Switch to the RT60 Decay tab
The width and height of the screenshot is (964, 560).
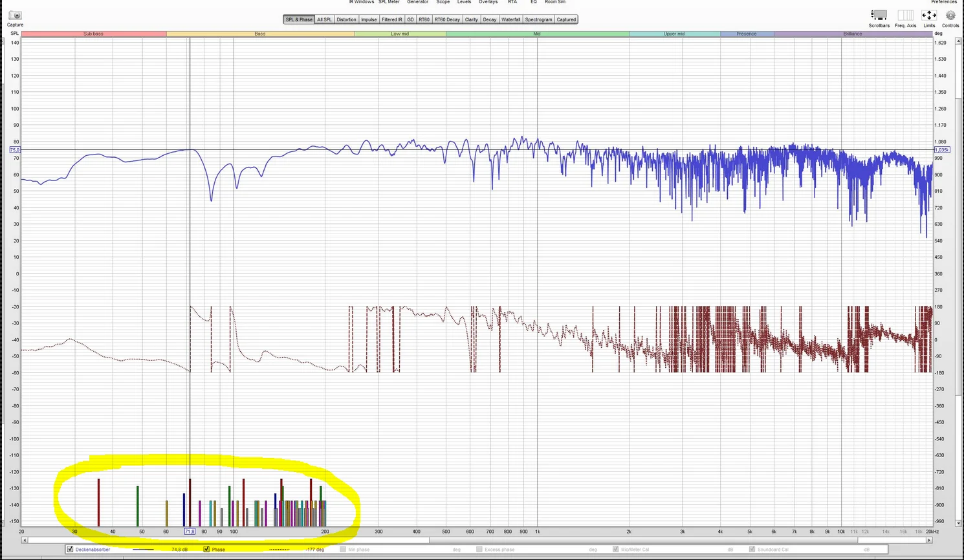pyautogui.click(x=447, y=19)
